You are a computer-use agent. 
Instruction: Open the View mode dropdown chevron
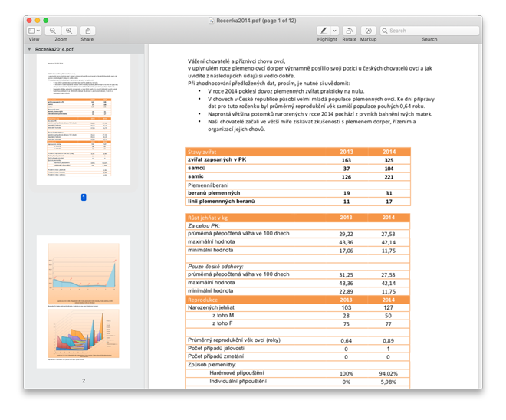click(39, 30)
